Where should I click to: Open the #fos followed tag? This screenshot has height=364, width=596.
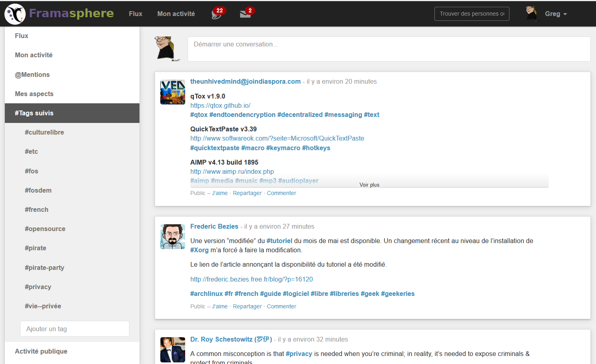31,171
